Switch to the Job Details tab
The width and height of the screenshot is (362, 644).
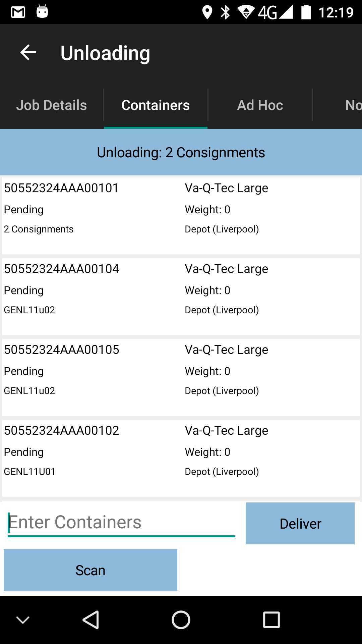52,105
